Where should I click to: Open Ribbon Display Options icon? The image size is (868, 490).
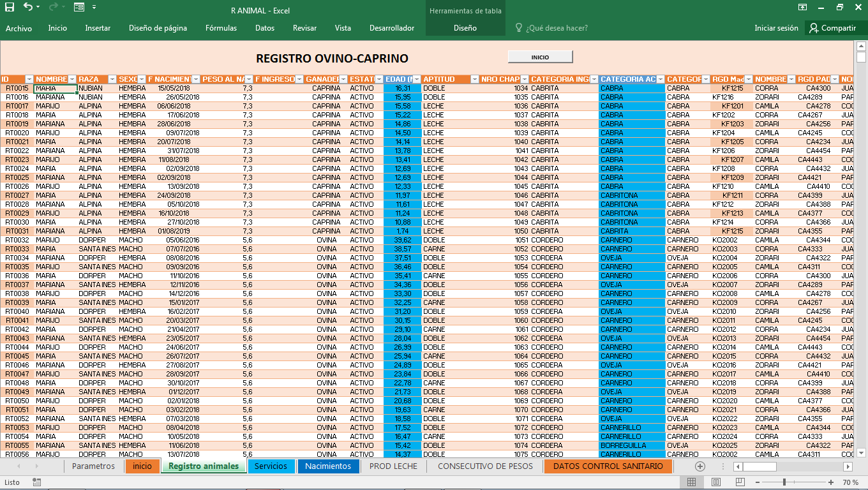tap(802, 8)
